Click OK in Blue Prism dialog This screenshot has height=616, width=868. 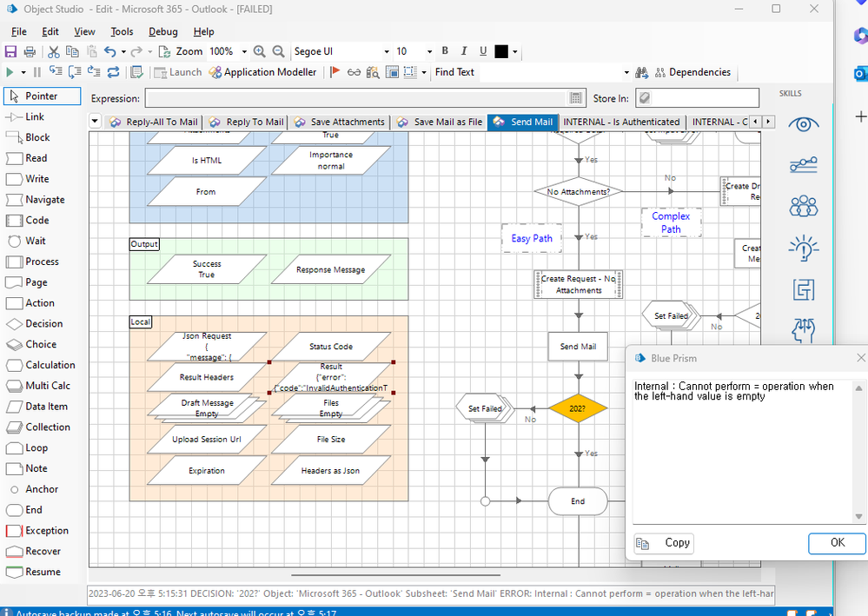point(837,543)
